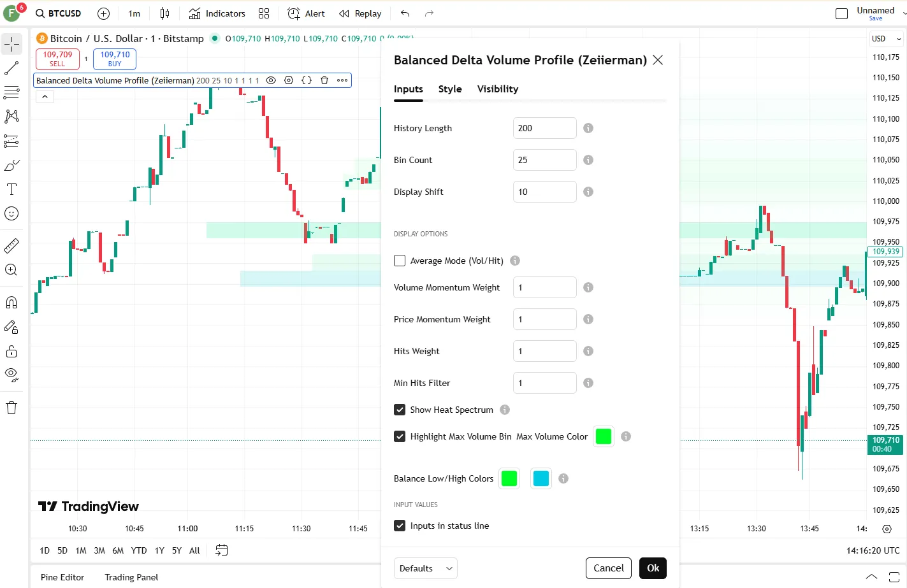Open the go to date calendar
Image resolution: width=907 pixels, height=588 pixels.
coord(222,550)
